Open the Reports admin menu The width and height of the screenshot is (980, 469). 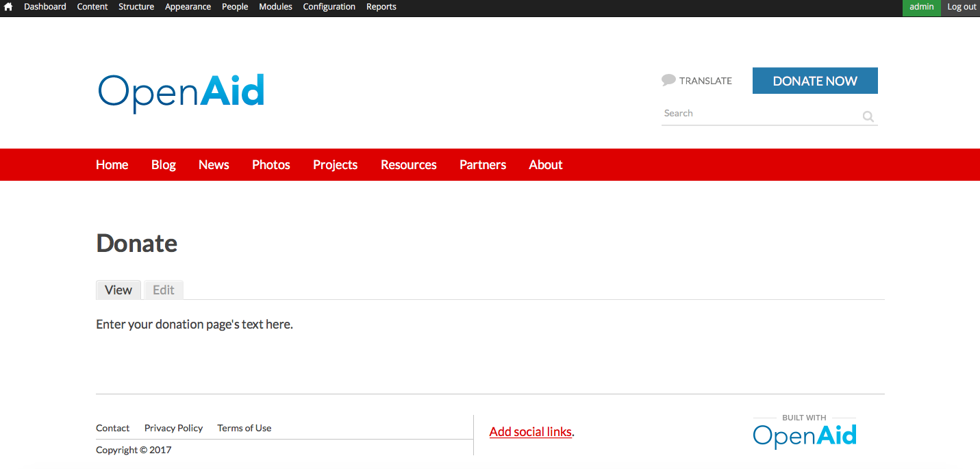point(381,7)
